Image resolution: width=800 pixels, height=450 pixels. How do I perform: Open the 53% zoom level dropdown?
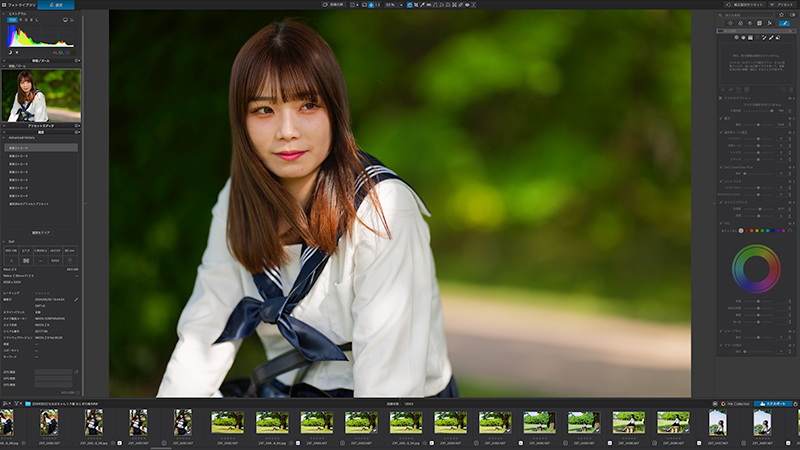point(394,5)
